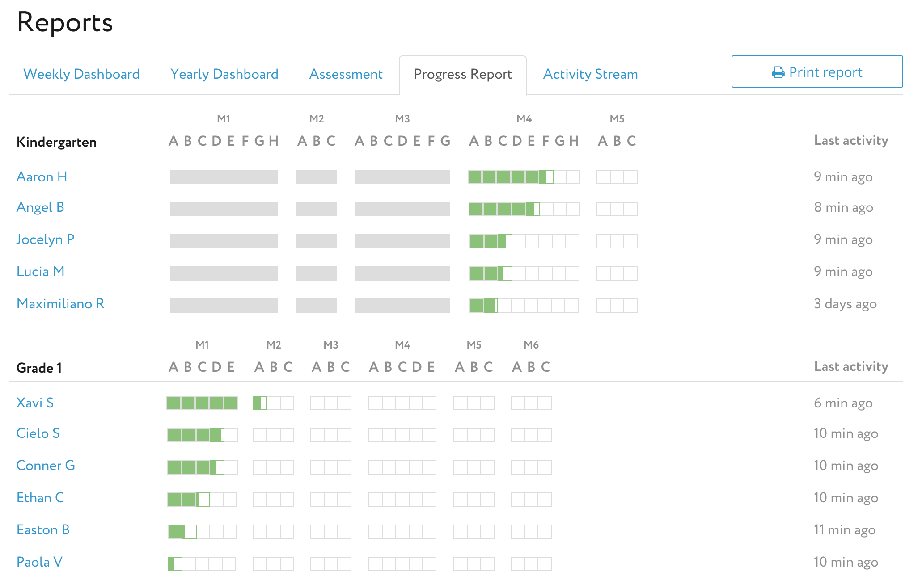This screenshot has height=588, width=922.
Task: Click the printer icon in Print report
Action: tap(778, 72)
